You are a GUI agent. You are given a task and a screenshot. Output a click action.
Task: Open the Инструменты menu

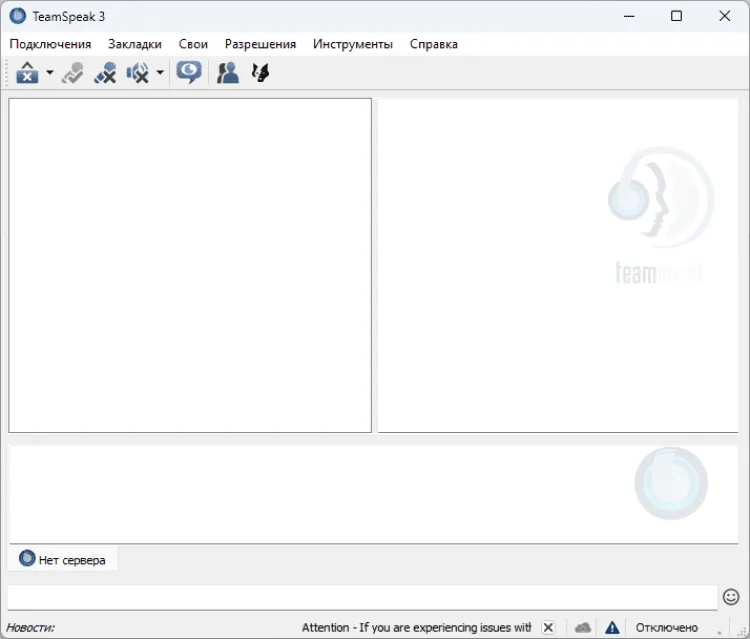click(x=353, y=44)
